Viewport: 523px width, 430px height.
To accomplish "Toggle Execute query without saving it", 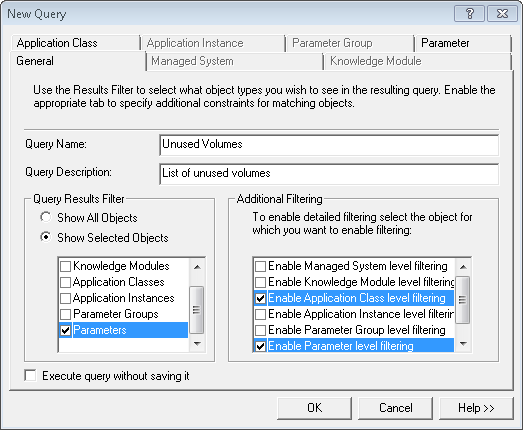I will pyautogui.click(x=30, y=375).
